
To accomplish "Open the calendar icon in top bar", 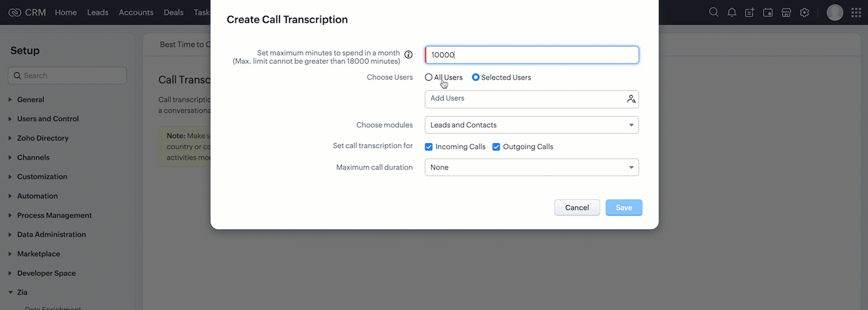I will (768, 12).
